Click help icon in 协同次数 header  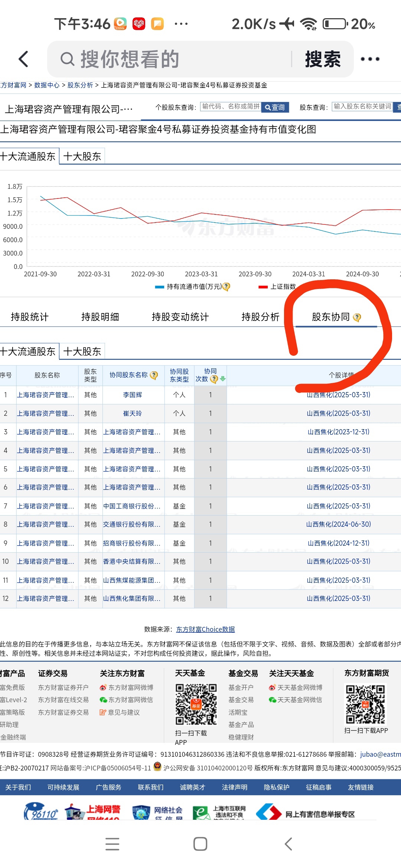point(214,379)
